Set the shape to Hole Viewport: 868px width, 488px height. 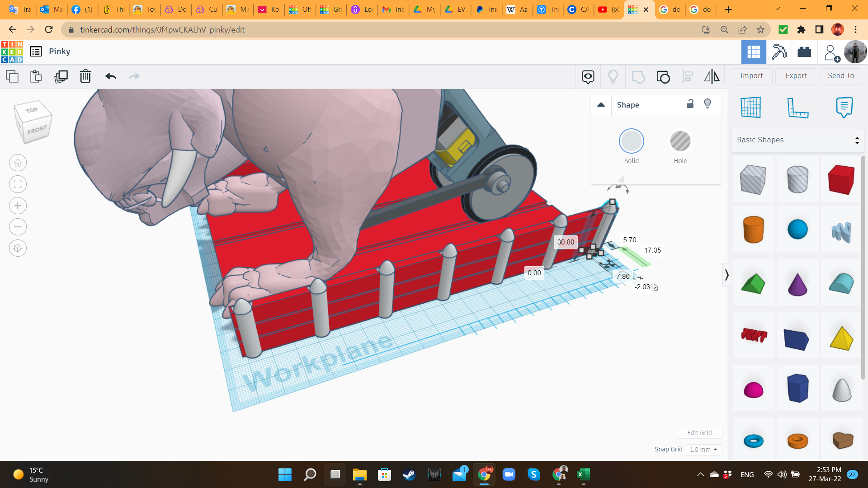(680, 141)
